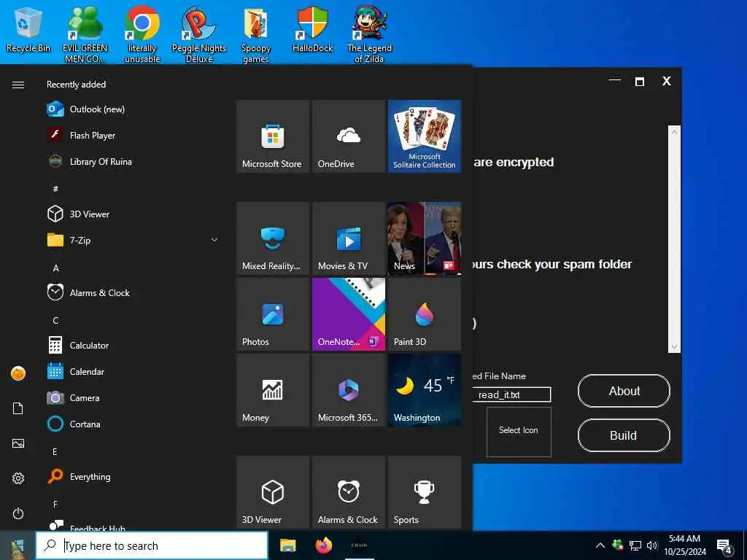This screenshot has height=560, width=747.
Task: Open the volume tray icon
Action: coord(651,545)
